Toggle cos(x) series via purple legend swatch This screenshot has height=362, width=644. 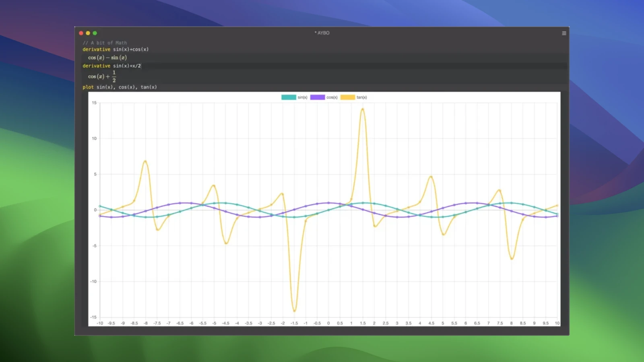tap(318, 97)
